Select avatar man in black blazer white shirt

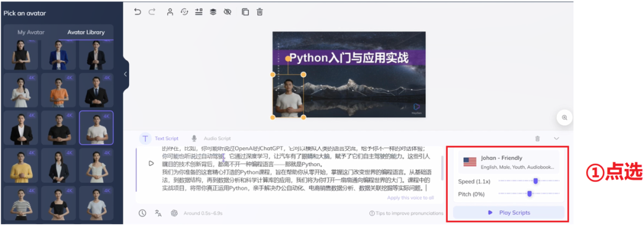[21, 128]
